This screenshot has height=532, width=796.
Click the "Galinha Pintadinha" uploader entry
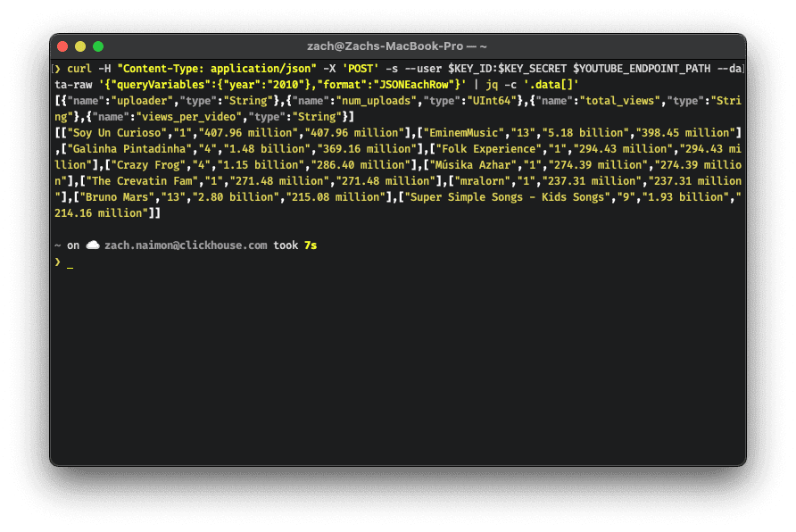click(129, 149)
